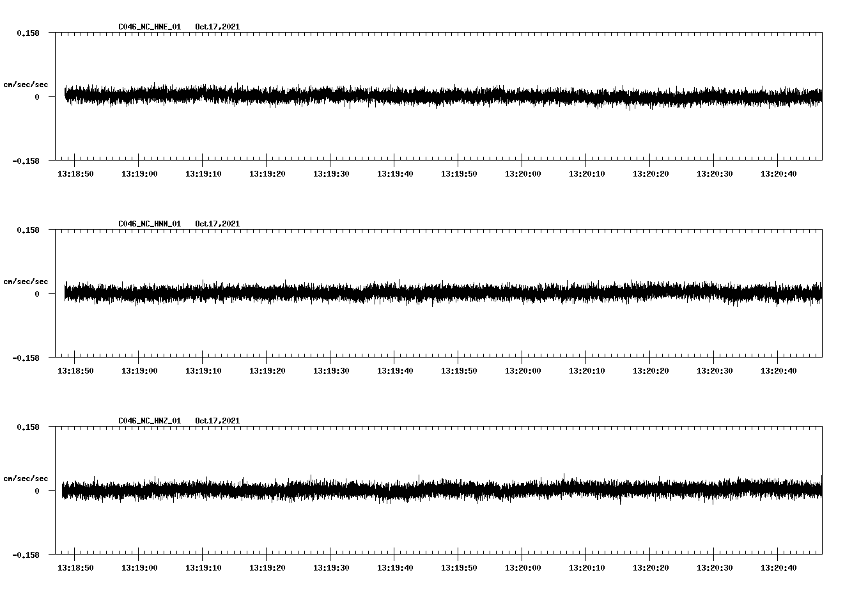Select 13:19:00 time label on HNE plot
This screenshot has width=868, height=591.
pos(139,173)
